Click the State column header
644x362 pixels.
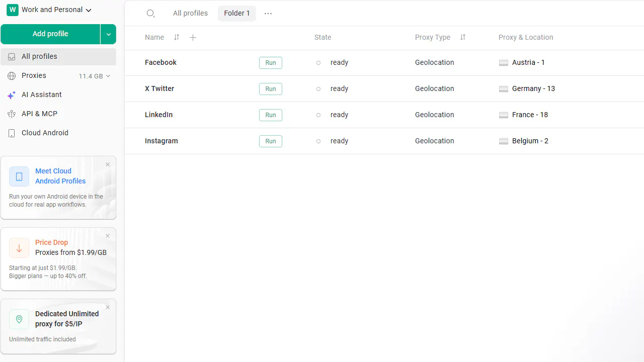[323, 37]
